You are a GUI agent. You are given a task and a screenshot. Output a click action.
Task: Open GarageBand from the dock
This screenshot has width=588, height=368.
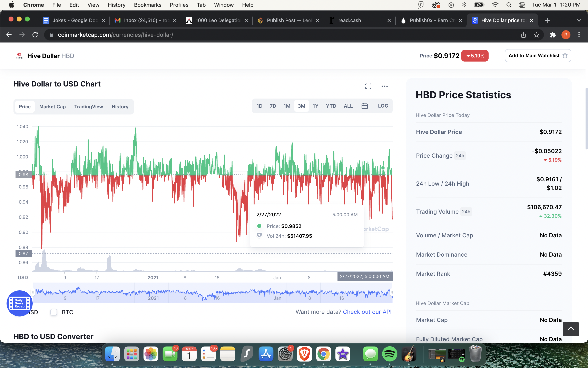tap(409, 354)
